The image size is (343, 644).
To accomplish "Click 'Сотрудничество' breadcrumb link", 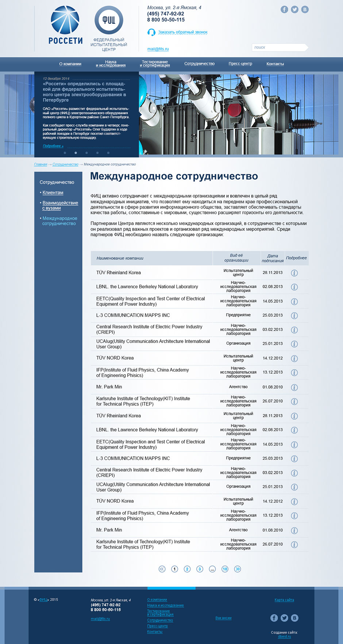I will 65,164.
